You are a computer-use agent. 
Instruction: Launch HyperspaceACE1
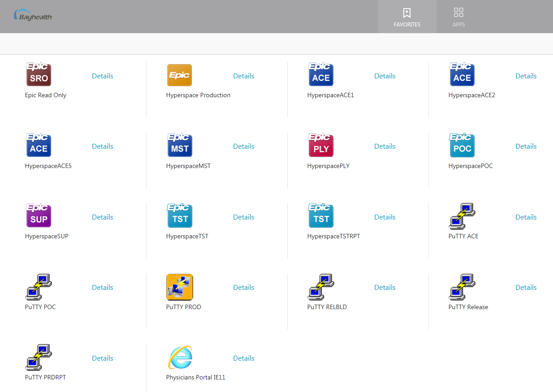click(x=321, y=74)
